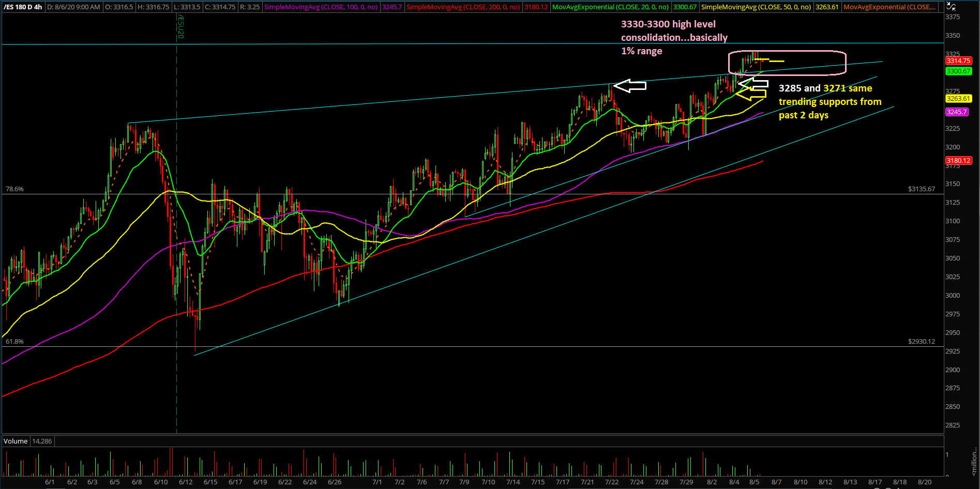
Task: Open SimpleMovingAvg 200 study label
Action: (463, 7)
